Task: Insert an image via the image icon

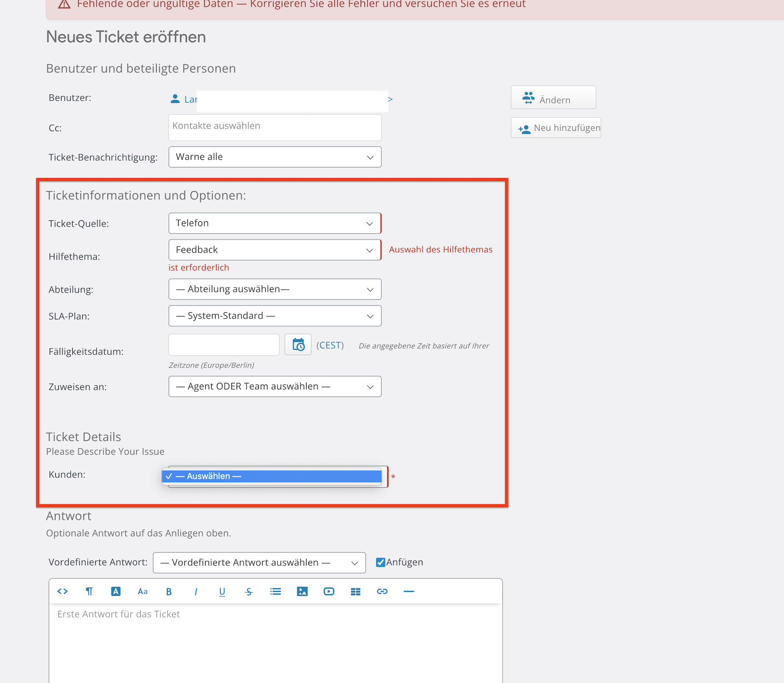Action: pos(302,591)
